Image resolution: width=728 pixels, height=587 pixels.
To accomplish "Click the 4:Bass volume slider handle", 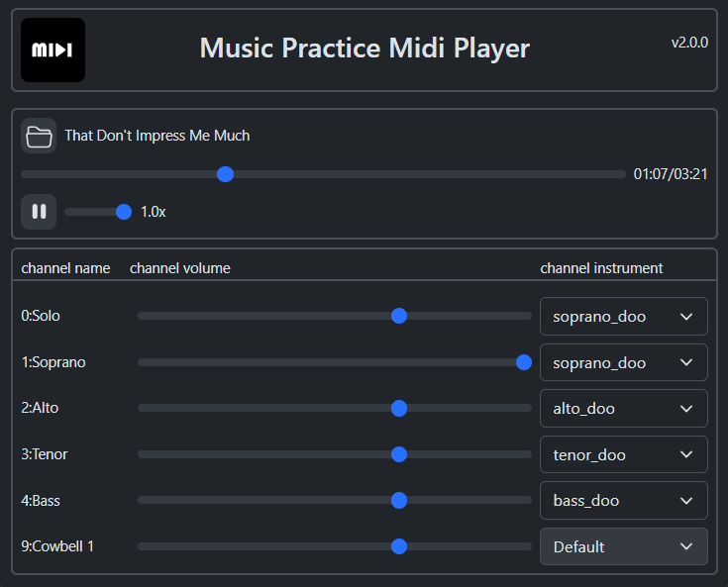I will point(399,500).
